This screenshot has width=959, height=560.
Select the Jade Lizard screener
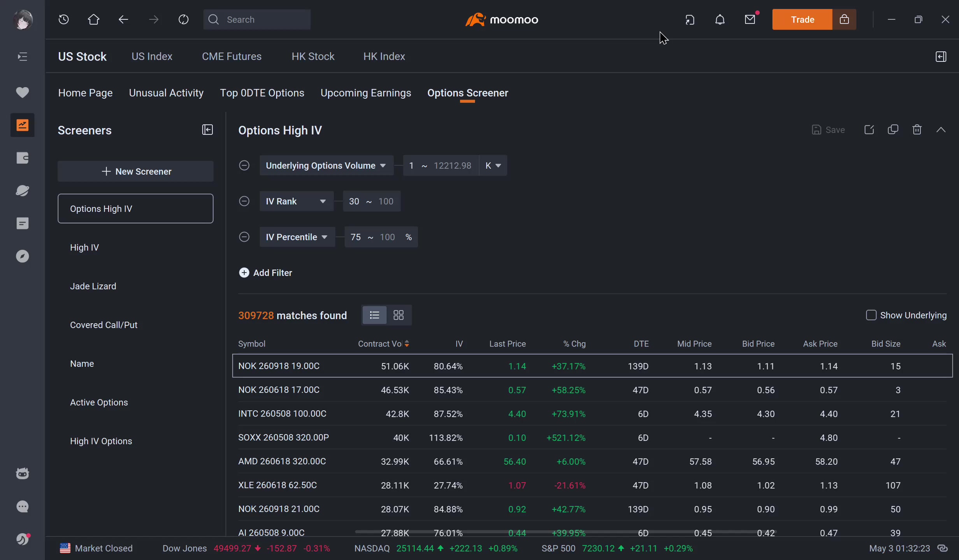[x=135, y=286]
